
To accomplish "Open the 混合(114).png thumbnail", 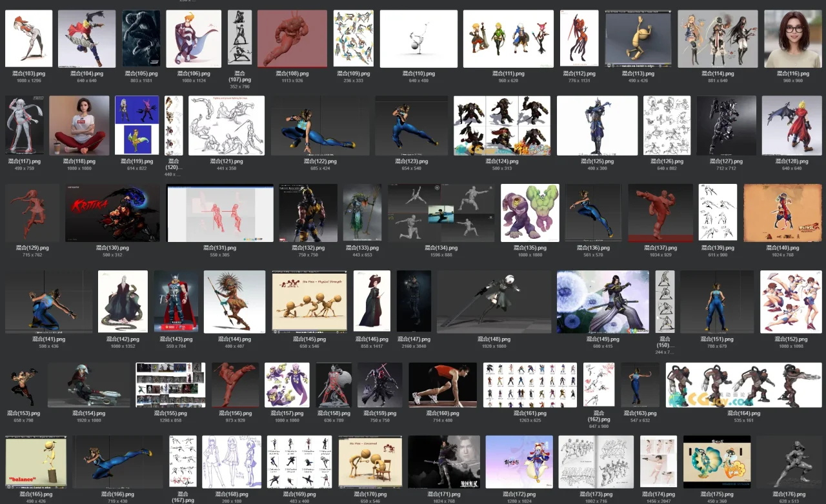I will coord(718,39).
